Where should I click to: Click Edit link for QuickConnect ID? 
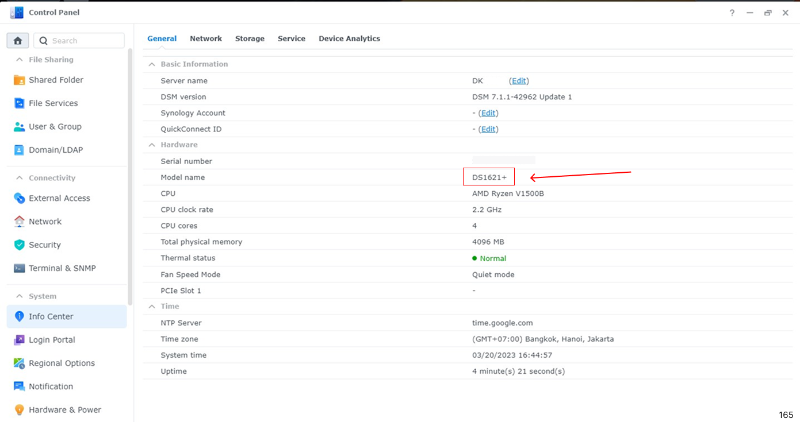pyautogui.click(x=488, y=129)
